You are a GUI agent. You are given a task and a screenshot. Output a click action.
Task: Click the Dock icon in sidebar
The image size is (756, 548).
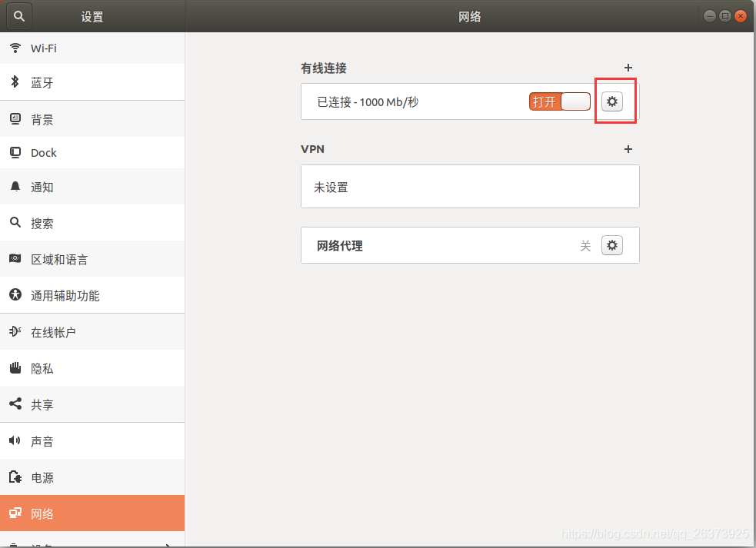(15, 153)
